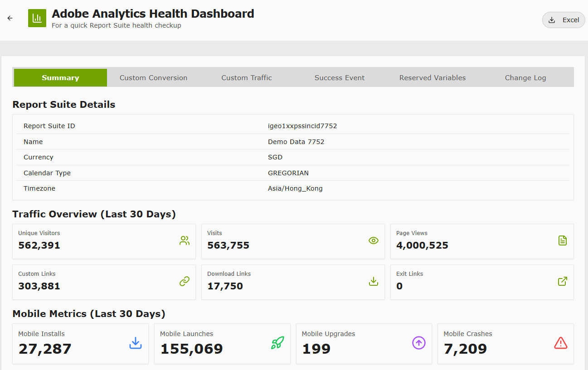The height and width of the screenshot is (370, 588).
Task: Click the Calendar Type row label
Action: 47,173
